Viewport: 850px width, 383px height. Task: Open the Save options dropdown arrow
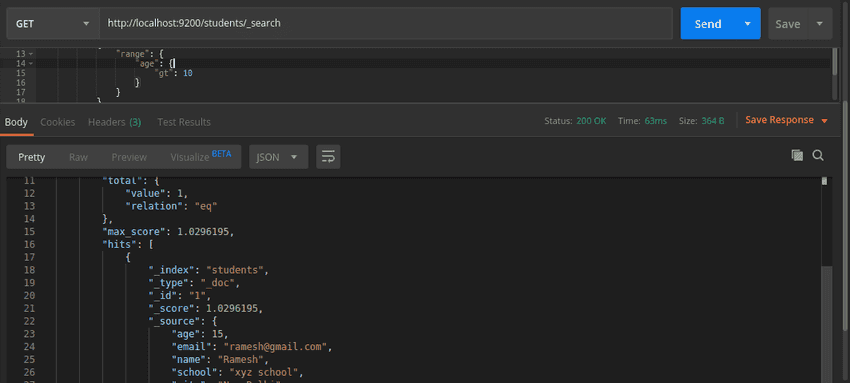point(820,23)
